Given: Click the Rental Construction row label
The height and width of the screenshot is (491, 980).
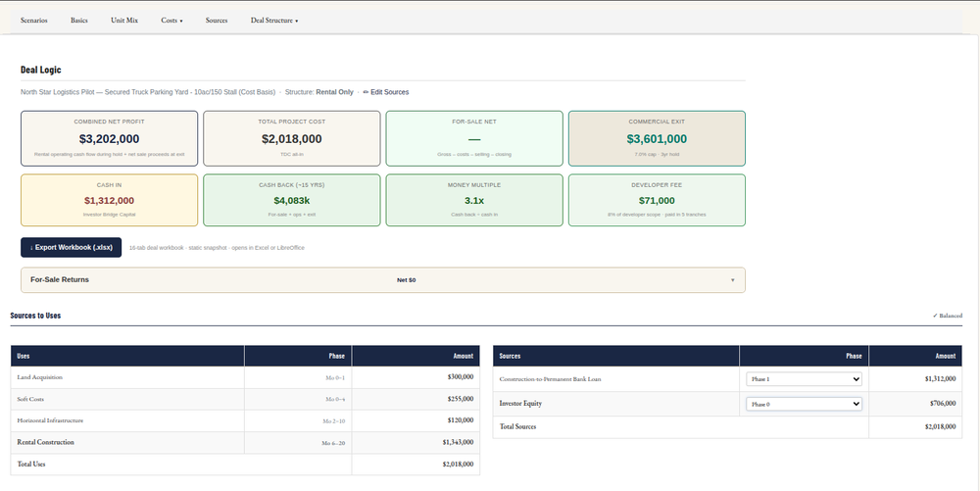Looking at the screenshot, I should [x=46, y=442].
